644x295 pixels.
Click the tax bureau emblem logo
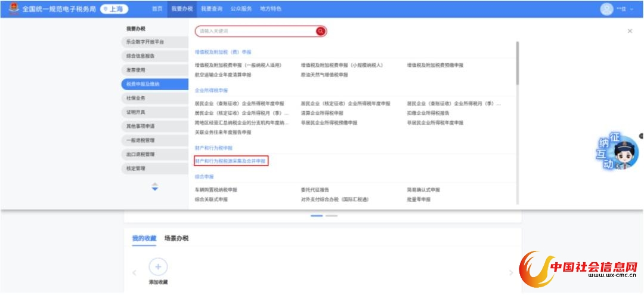[13, 9]
